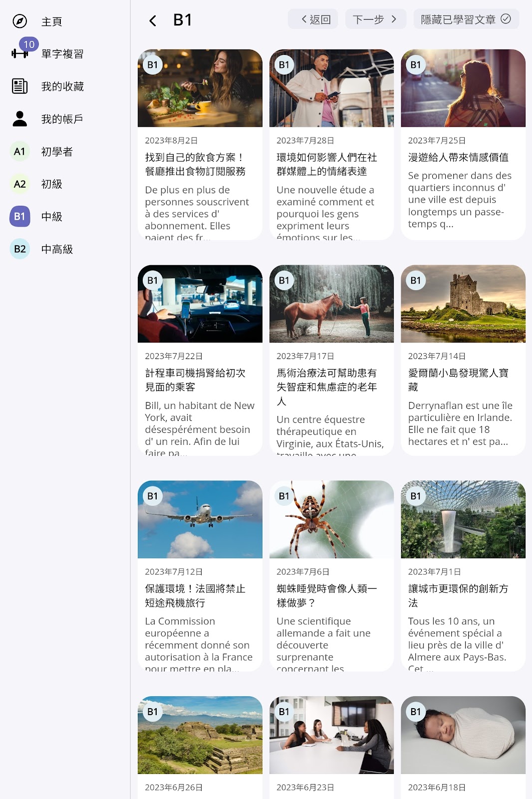Click excerpt starting 'Bill, un habitant de New York'
Screen dimensions: 532x799
point(200,428)
